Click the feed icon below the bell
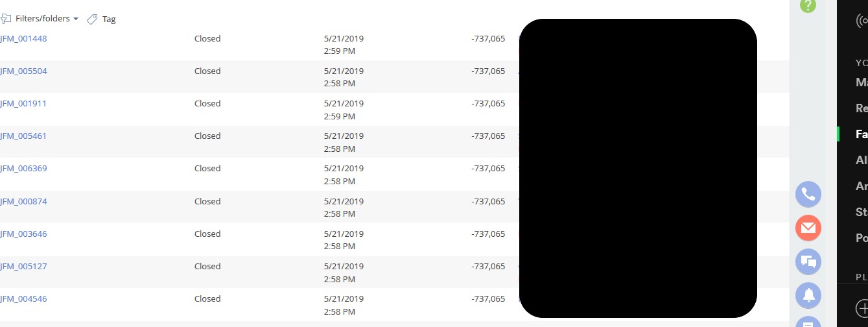This screenshot has height=327, width=868. pyautogui.click(x=808, y=322)
